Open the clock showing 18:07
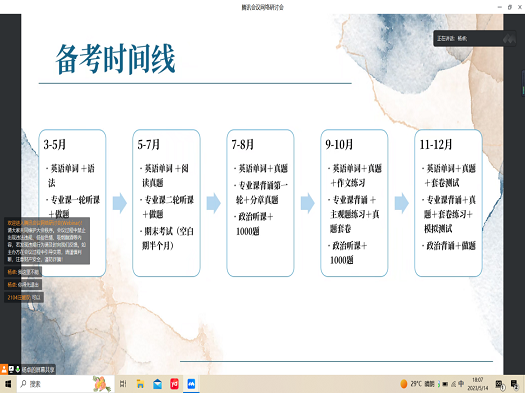525x393 pixels. coord(478,384)
